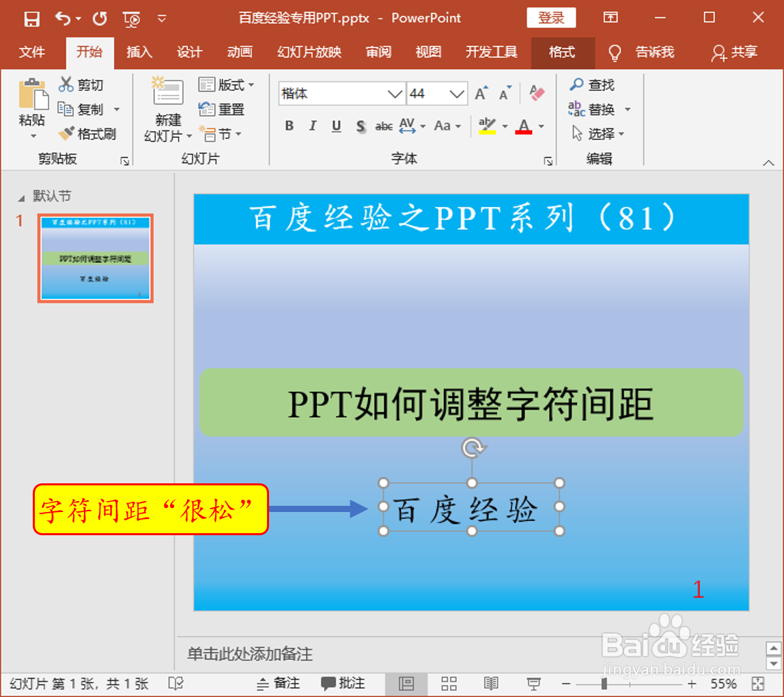Screen dimensions: 784x697
Task: Apply the yellow text highlight color
Action: 487,126
